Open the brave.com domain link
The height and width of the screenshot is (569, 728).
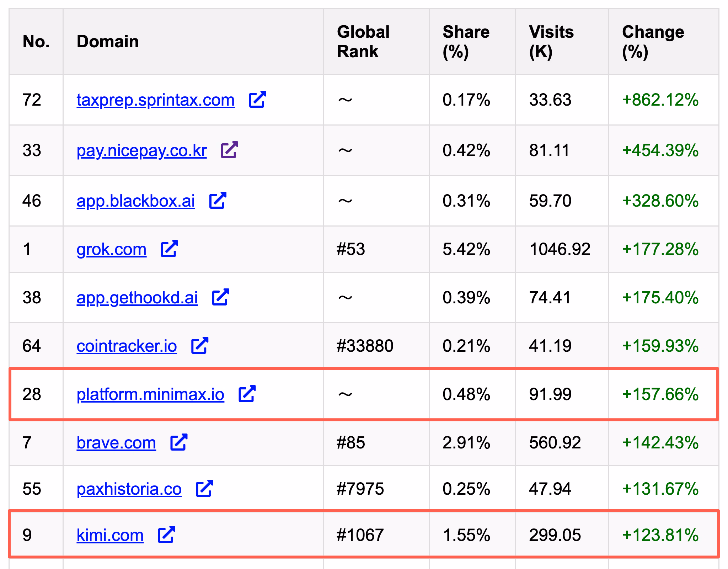(116, 443)
